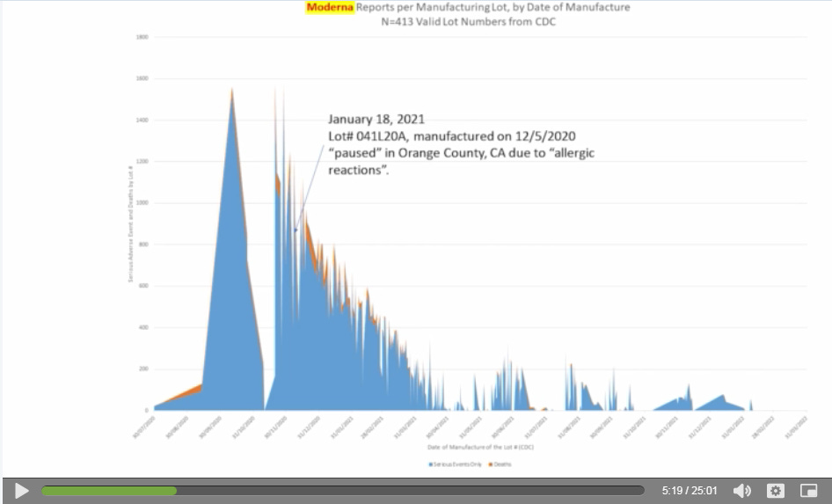The image size is (832, 504).
Task: Click the 400 y-axis label
Action: pos(143,327)
